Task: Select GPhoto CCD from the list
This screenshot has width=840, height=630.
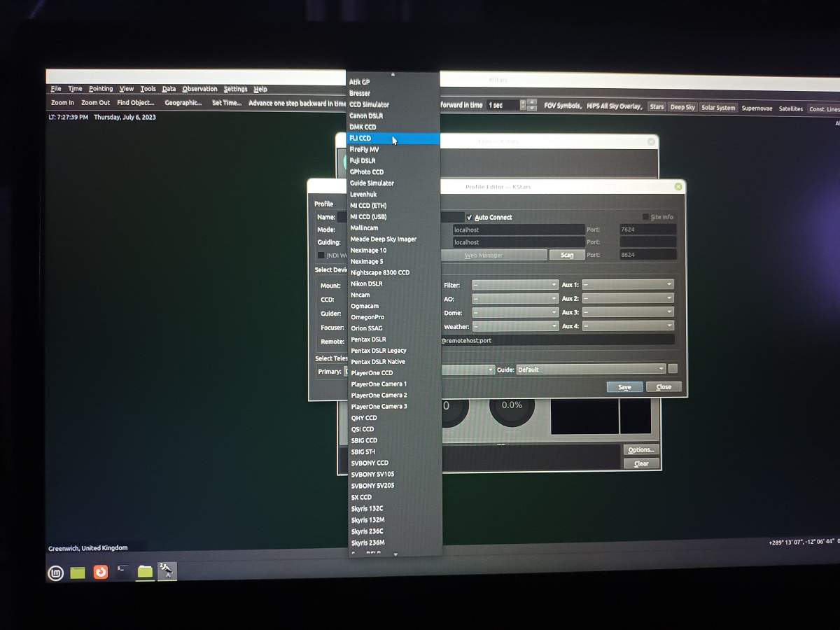Action: tap(393, 171)
